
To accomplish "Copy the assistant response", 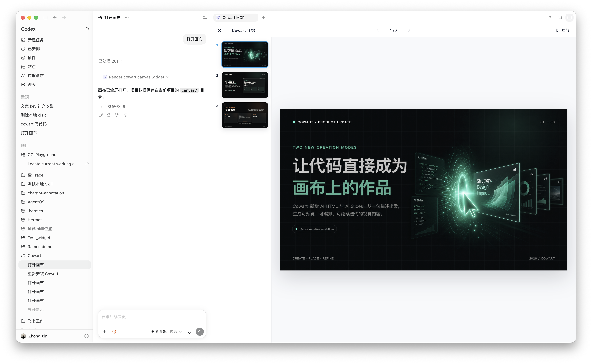I will (101, 115).
